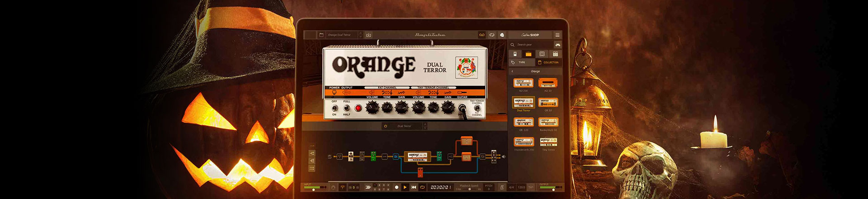Toggle the loop playback button
868x199 pixels.
pyautogui.click(x=422, y=187)
